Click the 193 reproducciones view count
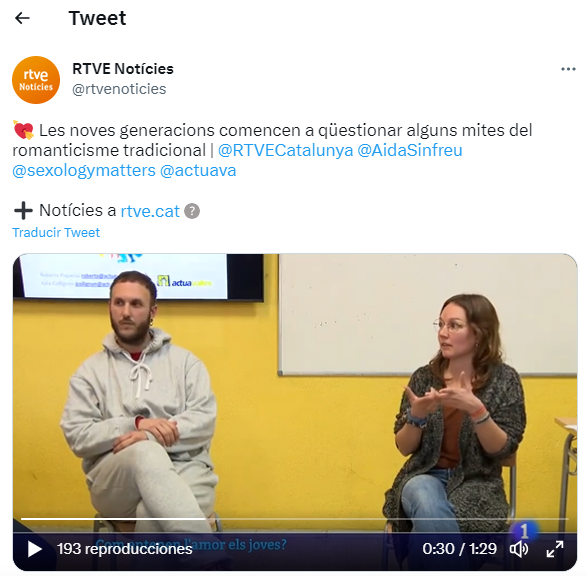 [x=125, y=549]
